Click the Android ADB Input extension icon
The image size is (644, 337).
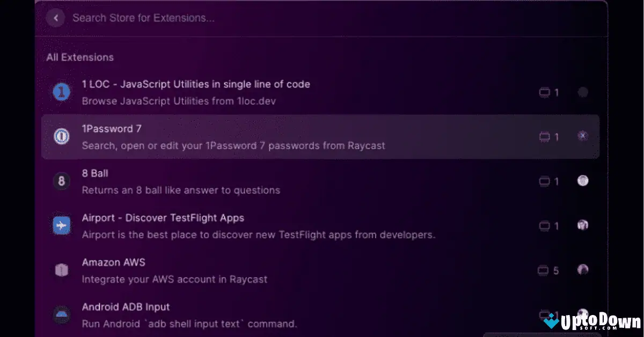[61, 314]
